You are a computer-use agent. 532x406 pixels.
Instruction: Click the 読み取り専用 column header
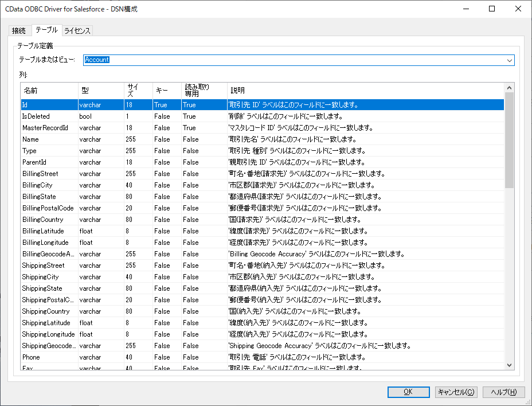(x=204, y=90)
